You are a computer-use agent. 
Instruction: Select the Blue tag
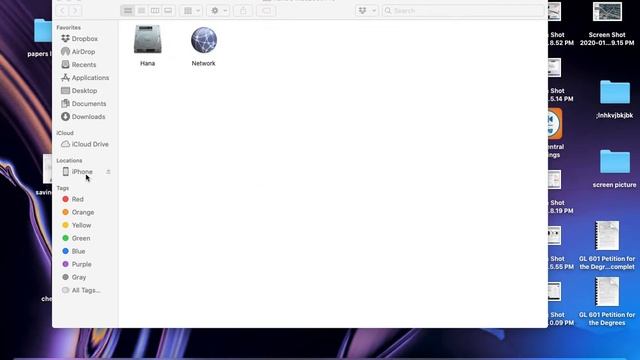(x=78, y=251)
